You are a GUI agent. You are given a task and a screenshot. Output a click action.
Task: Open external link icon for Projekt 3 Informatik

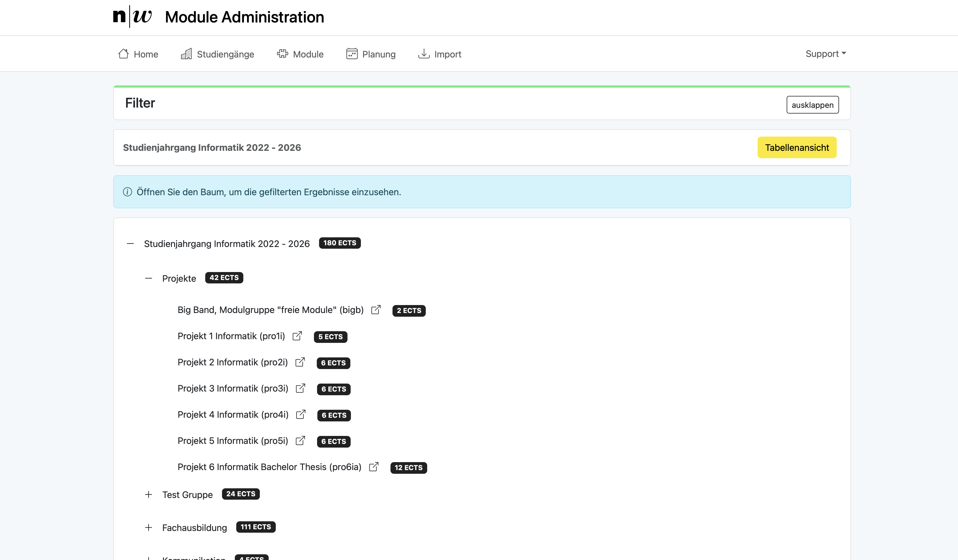(x=300, y=388)
